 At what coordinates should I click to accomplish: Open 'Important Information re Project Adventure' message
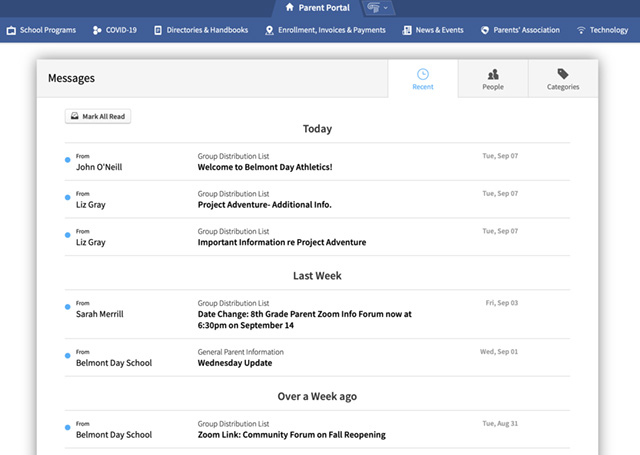[x=281, y=242]
